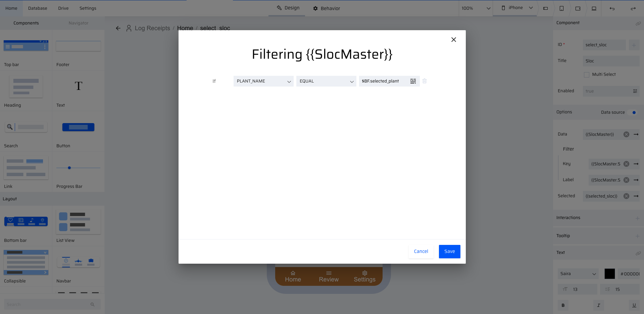Image resolution: width=644 pixels, height=314 pixels.
Task: Open the Database menu
Action: (x=38, y=8)
